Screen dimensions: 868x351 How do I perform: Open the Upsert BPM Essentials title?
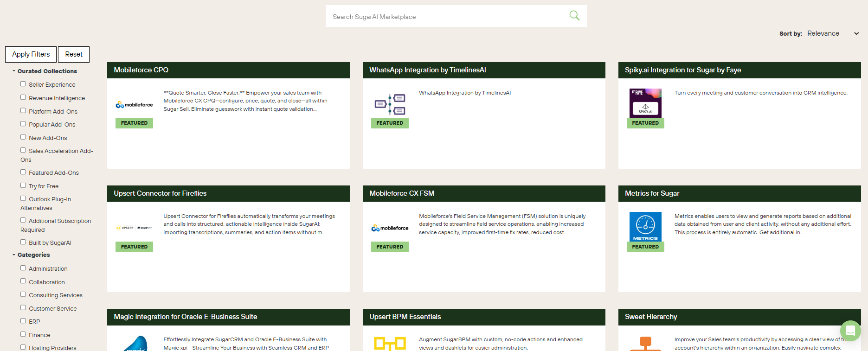tap(405, 317)
